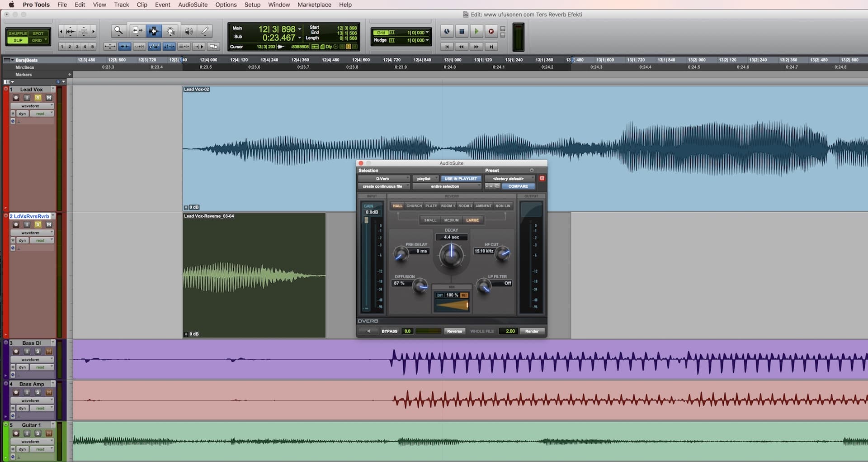Click the AudioSuite preview speaker button
The image size is (868, 462).
[x=368, y=331]
